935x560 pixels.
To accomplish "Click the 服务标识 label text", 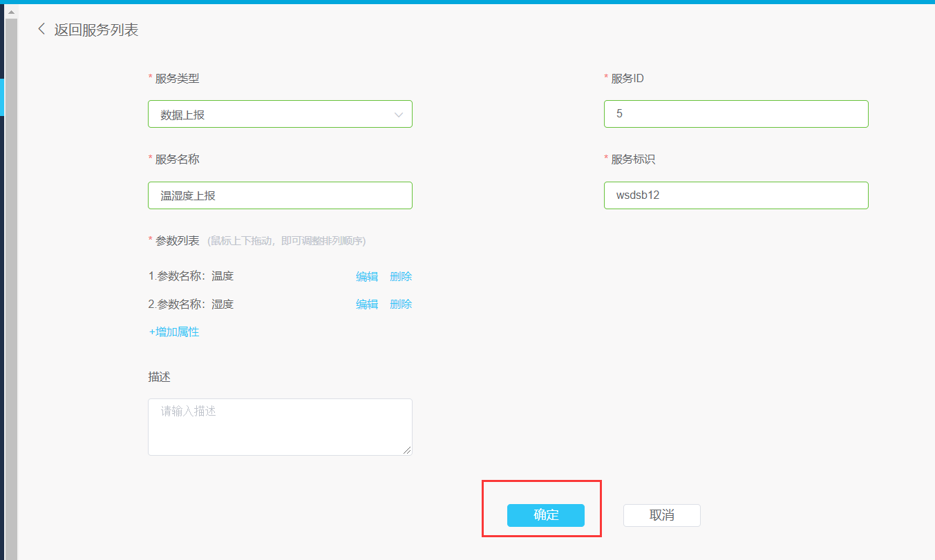I will click(x=633, y=160).
